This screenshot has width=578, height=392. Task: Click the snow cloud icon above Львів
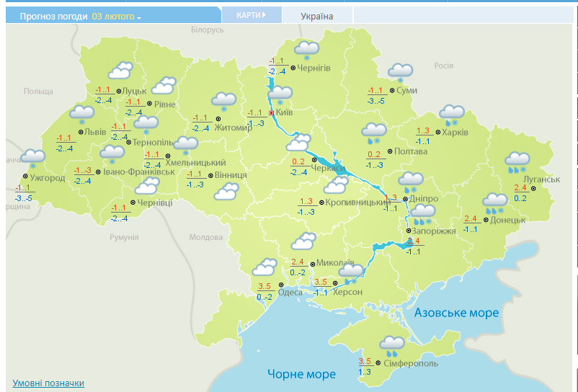pos(82,115)
